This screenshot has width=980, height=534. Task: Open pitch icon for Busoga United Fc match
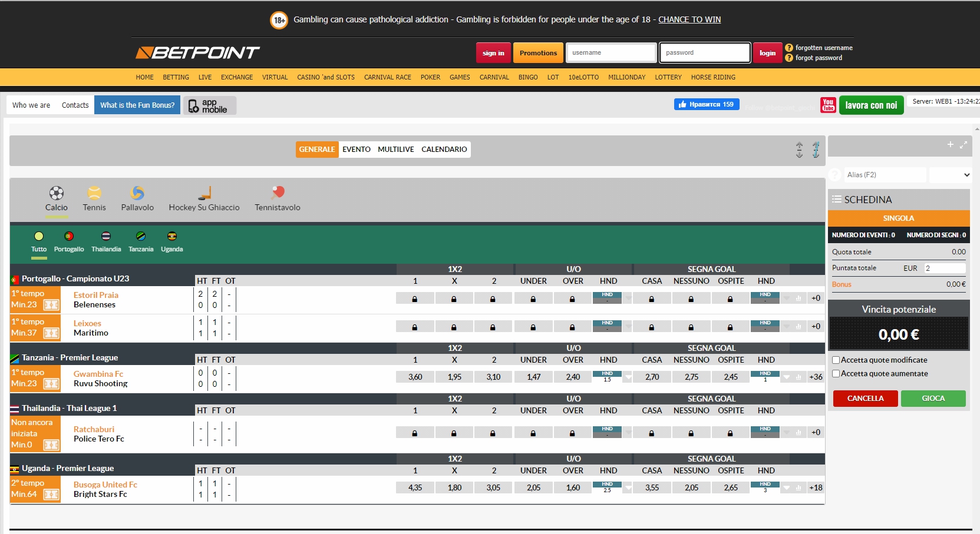coord(52,495)
